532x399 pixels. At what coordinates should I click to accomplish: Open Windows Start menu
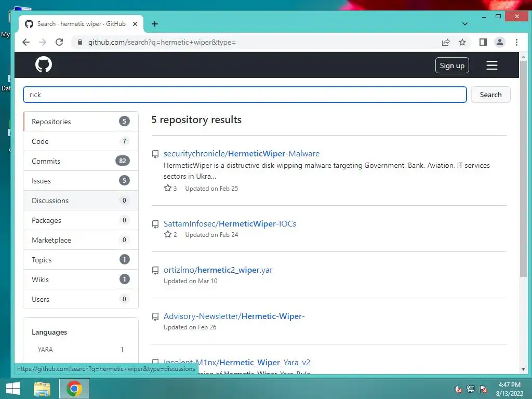coord(12,389)
